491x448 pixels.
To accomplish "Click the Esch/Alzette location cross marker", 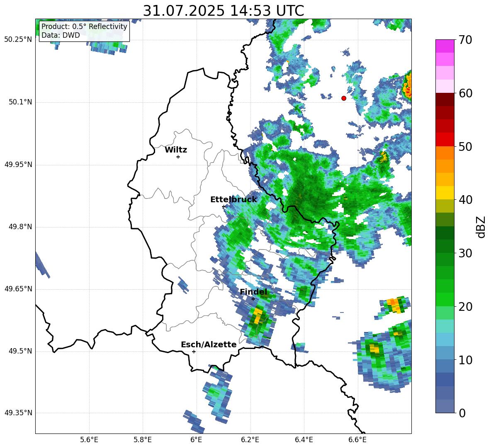I will pos(194,351).
